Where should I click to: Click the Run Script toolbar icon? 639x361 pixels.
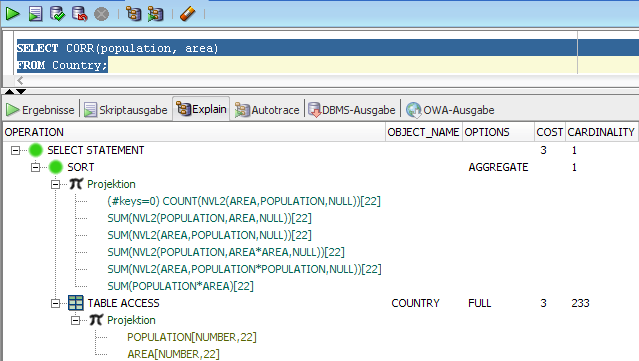[x=35, y=14]
